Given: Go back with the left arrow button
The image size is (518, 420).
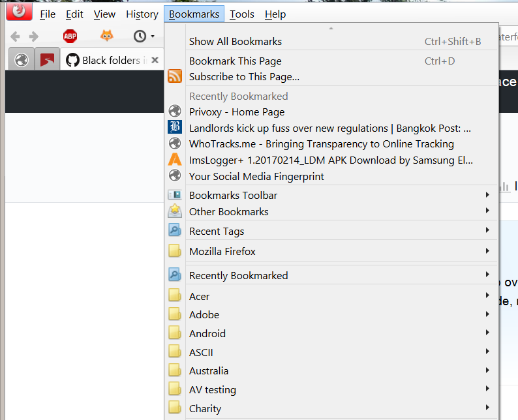Looking at the screenshot, I should 15,37.
